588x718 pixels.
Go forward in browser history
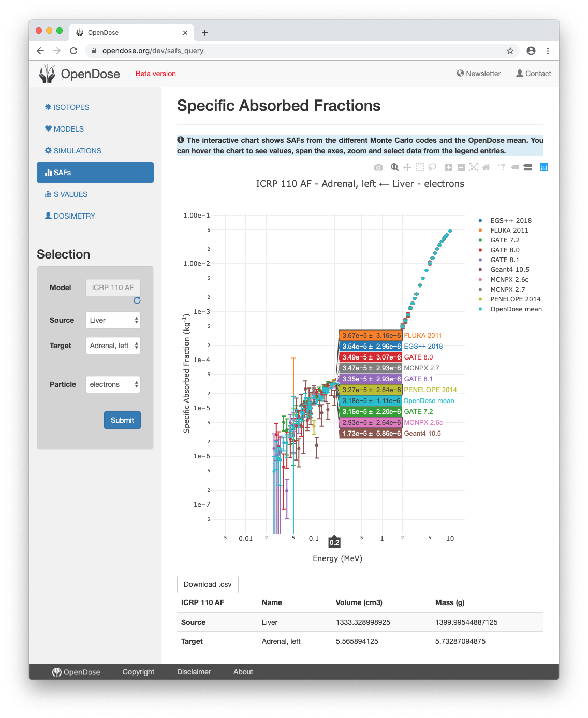tap(57, 51)
